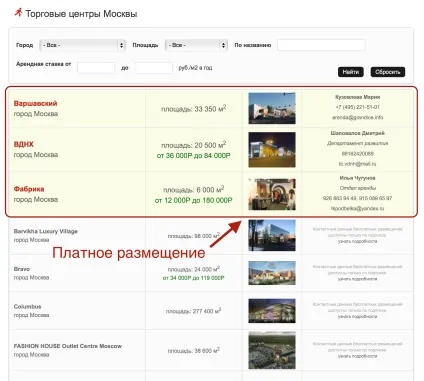Focus the По названию search field
This screenshot has width=424, height=381.
click(x=321, y=45)
